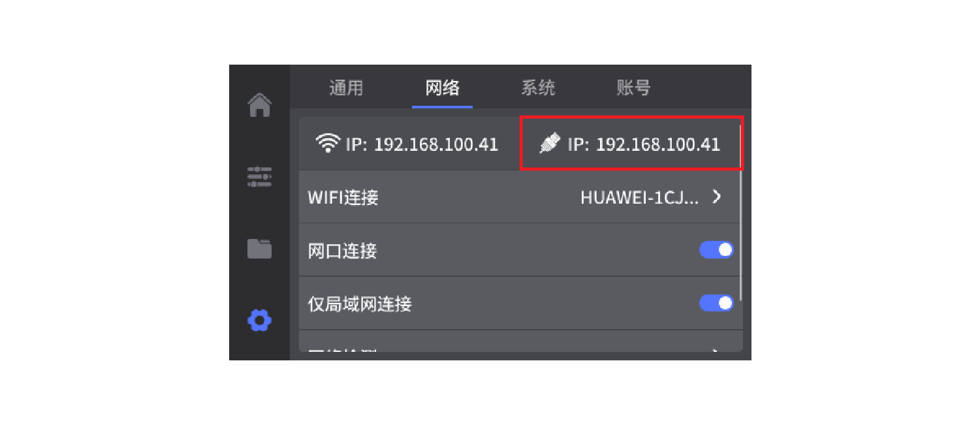The image size is (980, 425).
Task: Toggle the Ethernet connection switch on row 网口连接
Action: pyautogui.click(x=716, y=249)
